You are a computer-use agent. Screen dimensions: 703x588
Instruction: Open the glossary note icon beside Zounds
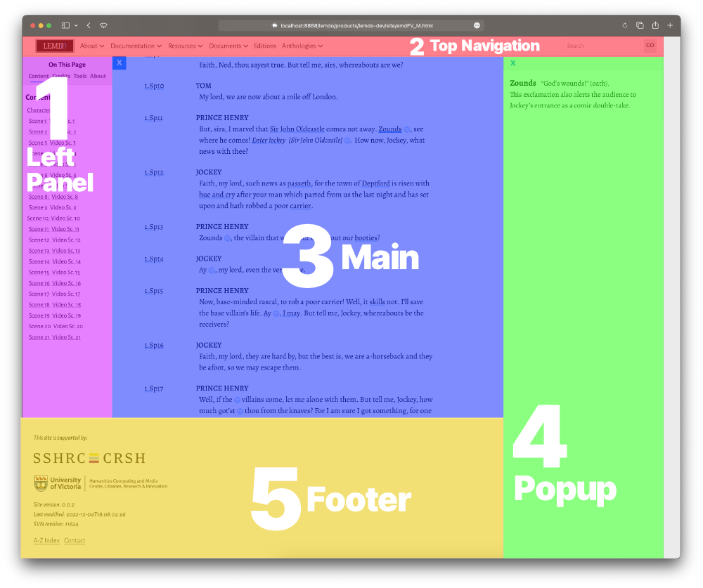coord(406,129)
